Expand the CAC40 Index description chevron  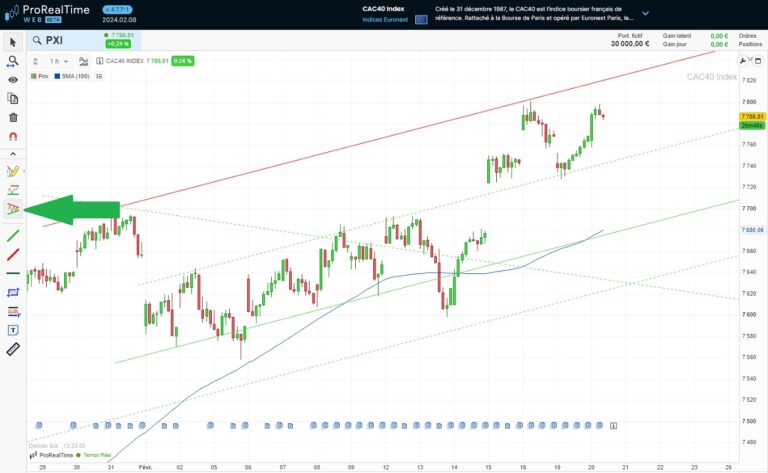tap(646, 13)
